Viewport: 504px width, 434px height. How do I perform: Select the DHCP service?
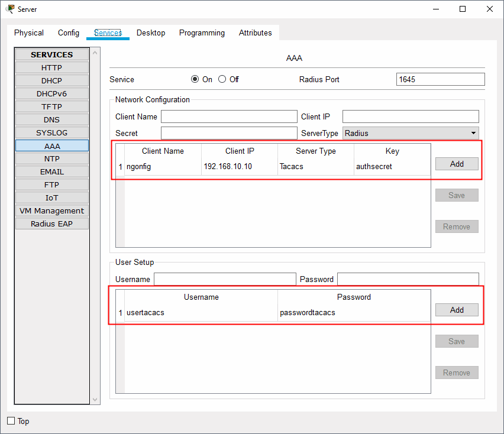click(52, 80)
